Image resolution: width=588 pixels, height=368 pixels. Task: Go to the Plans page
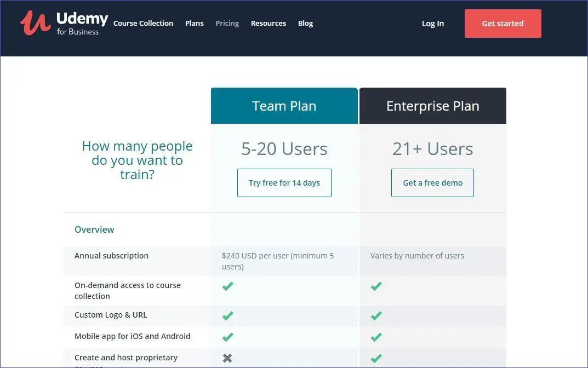pyautogui.click(x=194, y=24)
